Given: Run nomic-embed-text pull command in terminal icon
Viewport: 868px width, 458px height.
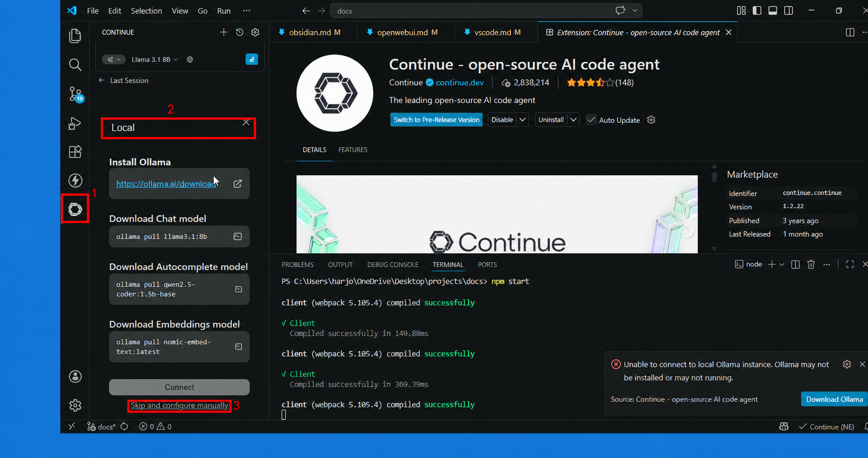Looking at the screenshot, I should click(238, 347).
